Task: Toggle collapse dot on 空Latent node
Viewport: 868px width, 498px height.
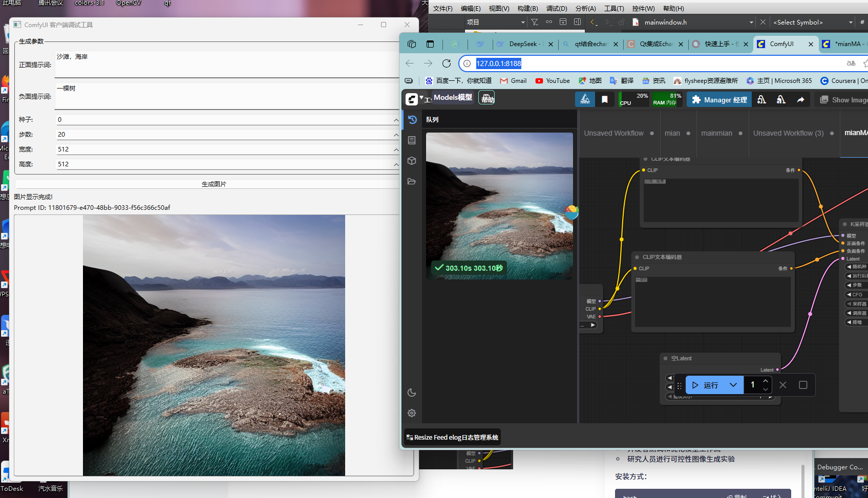Action: [x=666, y=358]
